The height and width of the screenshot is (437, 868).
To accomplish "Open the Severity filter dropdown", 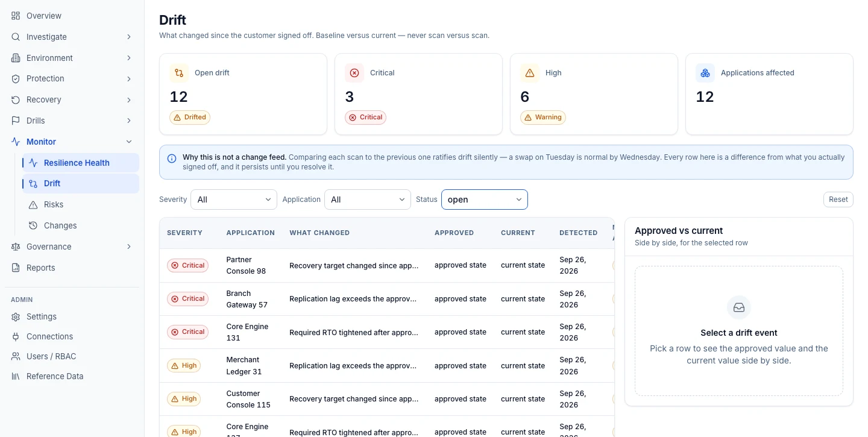I will tap(234, 200).
